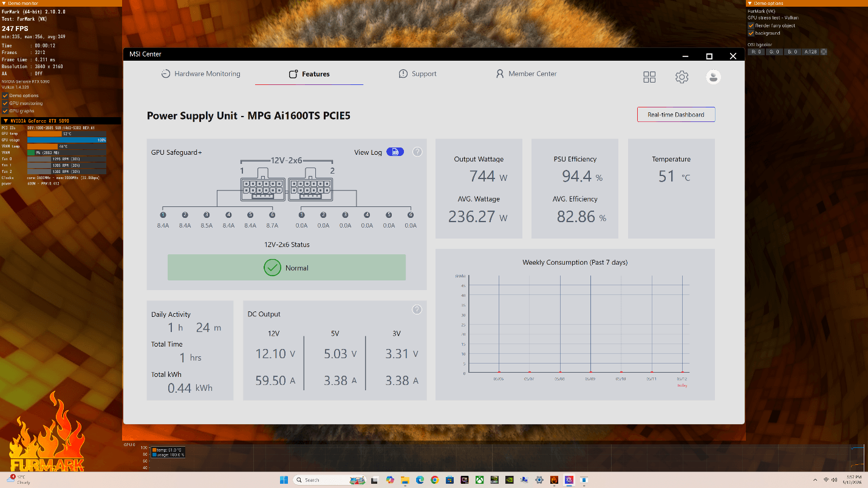Open Windows Settings gear in taskbar
The width and height of the screenshot is (868, 488).
539,480
